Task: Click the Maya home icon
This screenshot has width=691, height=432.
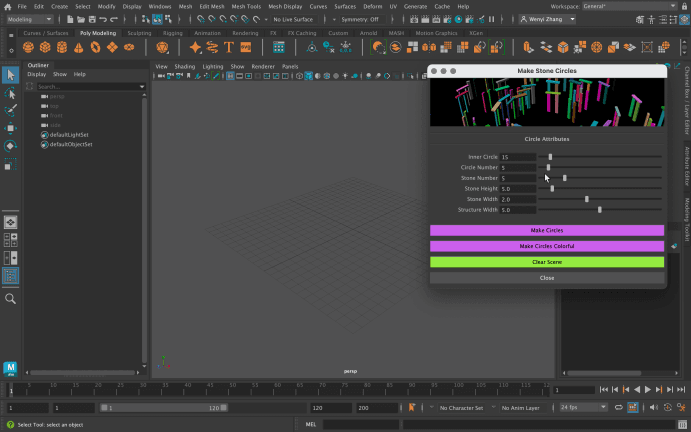Action: [x=7, y=7]
